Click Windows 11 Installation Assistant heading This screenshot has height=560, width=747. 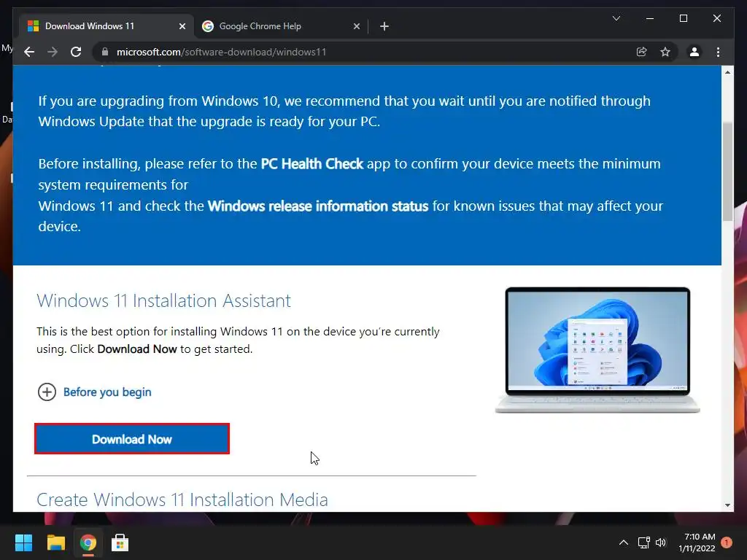click(164, 301)
